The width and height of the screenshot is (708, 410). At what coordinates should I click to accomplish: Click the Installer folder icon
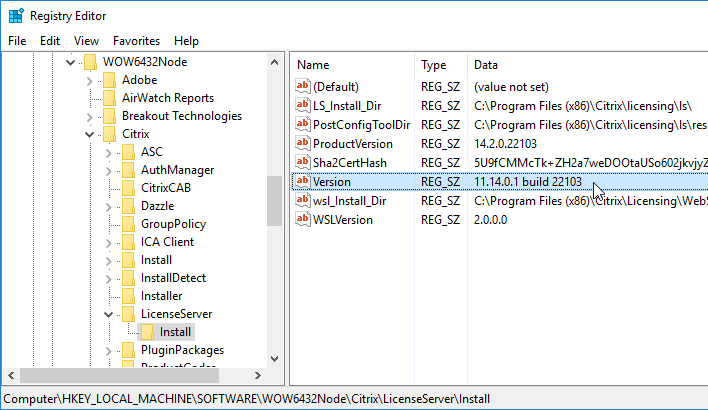click(128, 296)
